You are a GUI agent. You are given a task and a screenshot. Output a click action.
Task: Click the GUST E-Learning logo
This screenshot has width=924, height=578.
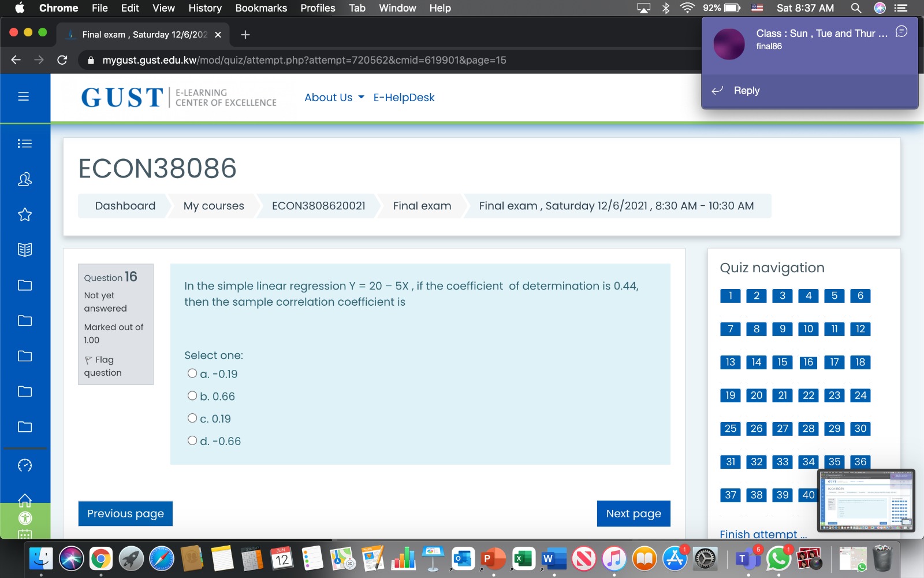point(179,98)
